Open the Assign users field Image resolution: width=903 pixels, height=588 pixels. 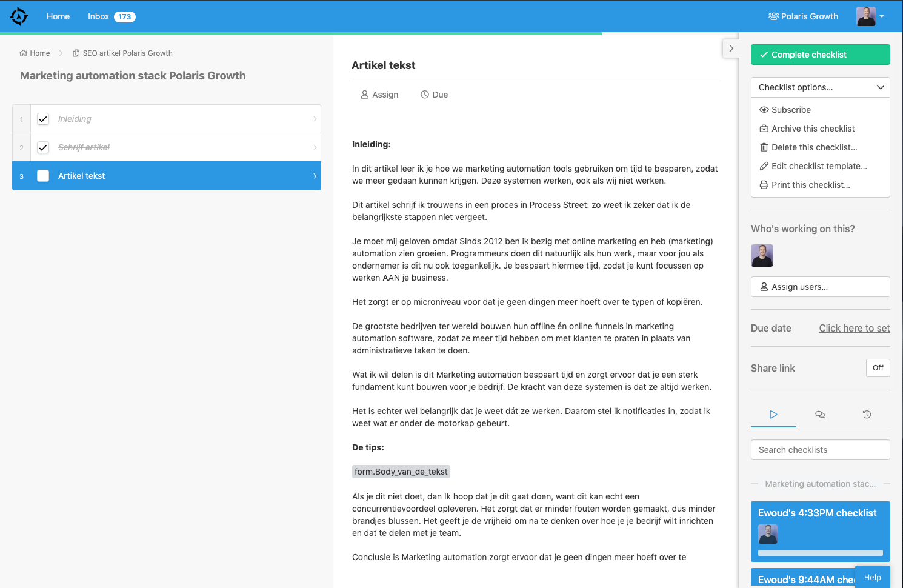click(x=821, y=287)
